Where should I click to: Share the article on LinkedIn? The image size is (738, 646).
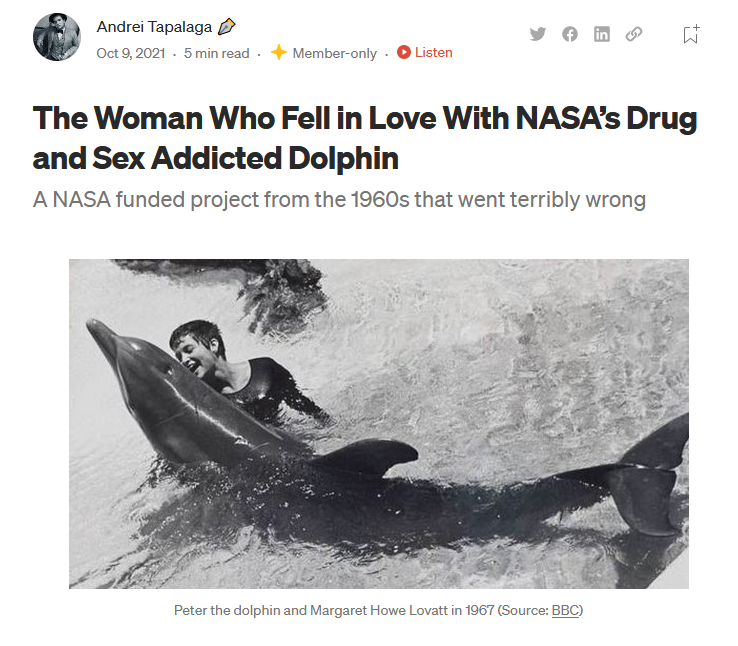click(602, 34)
